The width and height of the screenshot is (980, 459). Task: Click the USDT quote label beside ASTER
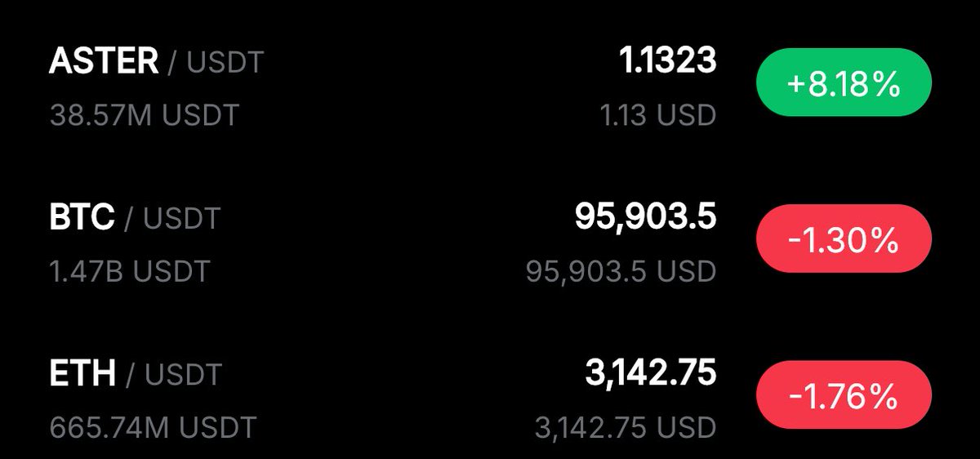coord(225,64)
